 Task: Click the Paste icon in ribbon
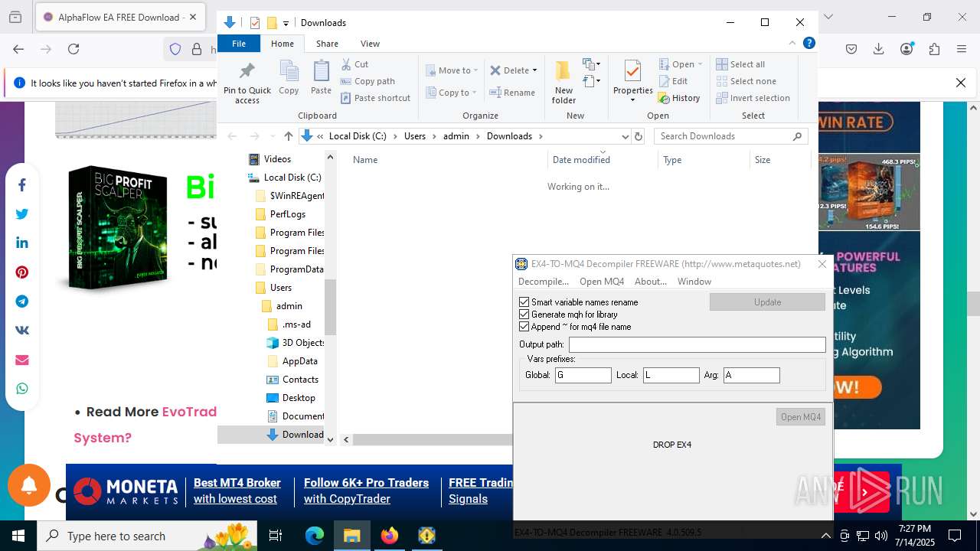pyautogui.click(x=321, y=71)
